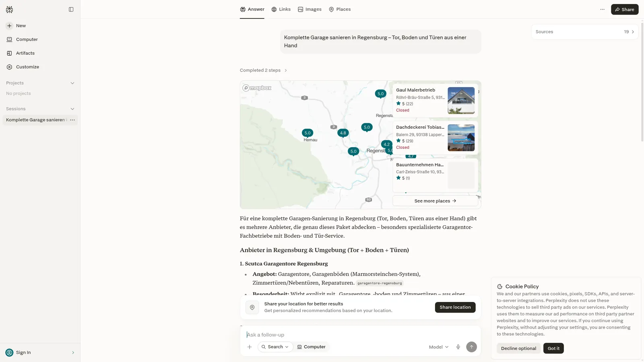Open session options three-dot menu
This screenshot has height=362, width=644.
72,120
